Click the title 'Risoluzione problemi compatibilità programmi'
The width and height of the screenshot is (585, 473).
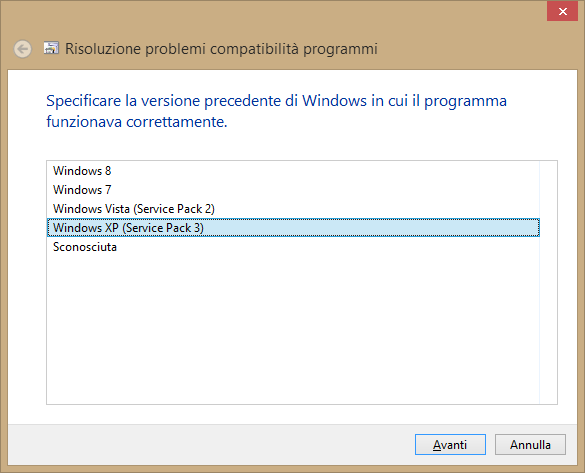(x=221, y=49)
